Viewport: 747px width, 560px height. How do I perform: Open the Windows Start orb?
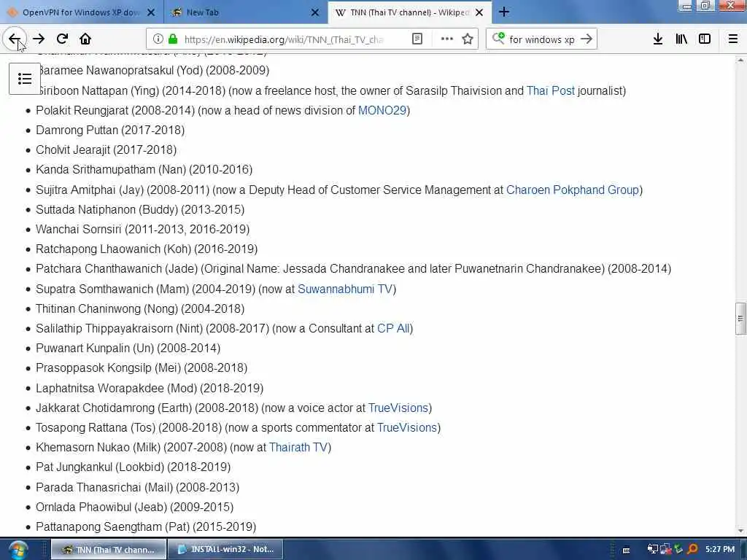18,551
